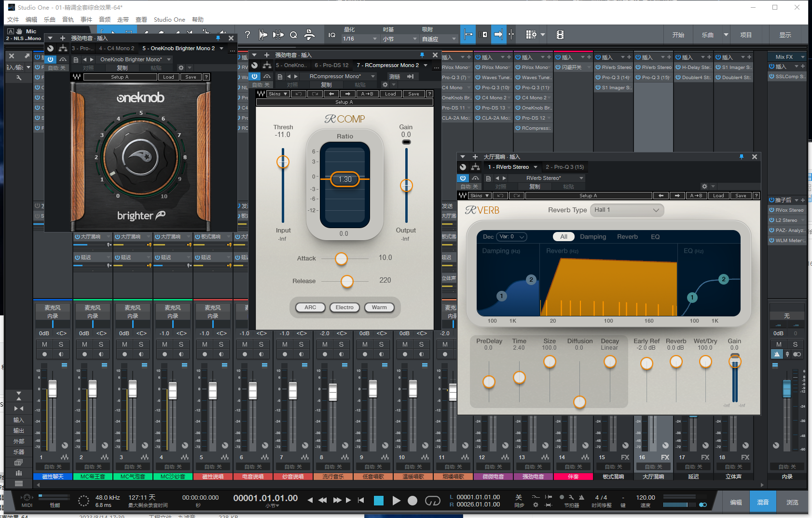812x518 pixels.
Task: Click the Attack slider handle on RComp
Action: 341,259
